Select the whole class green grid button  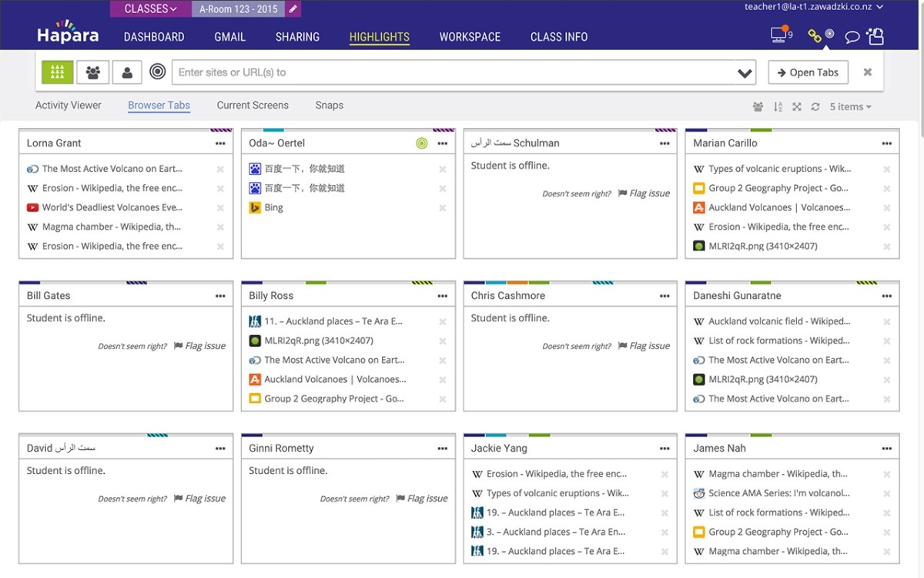[x=58, y=72]
